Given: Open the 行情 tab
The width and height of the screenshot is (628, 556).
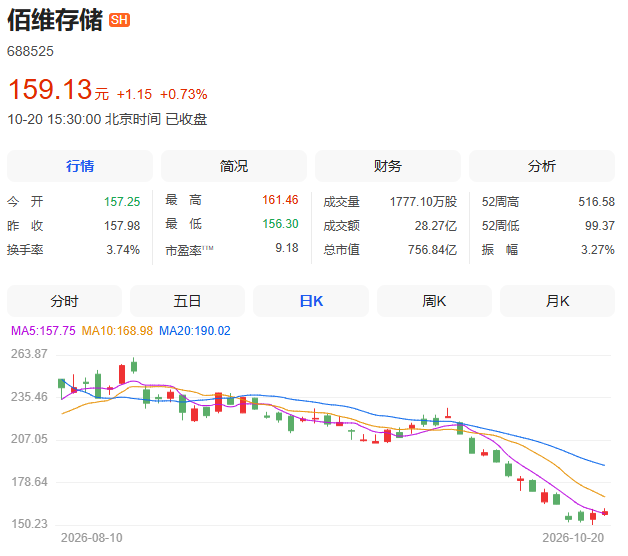Looking at the screenshot, I should [80, 166].
